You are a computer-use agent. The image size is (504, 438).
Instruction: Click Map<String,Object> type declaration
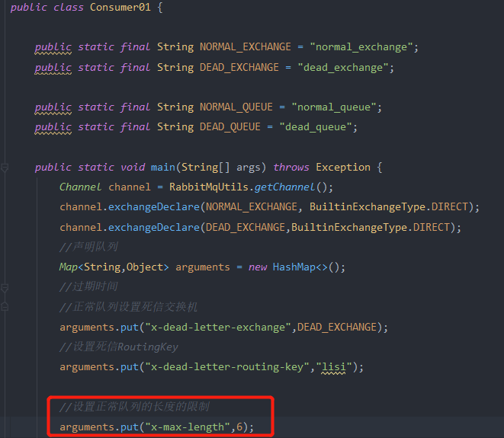click(x=114, y=267)
